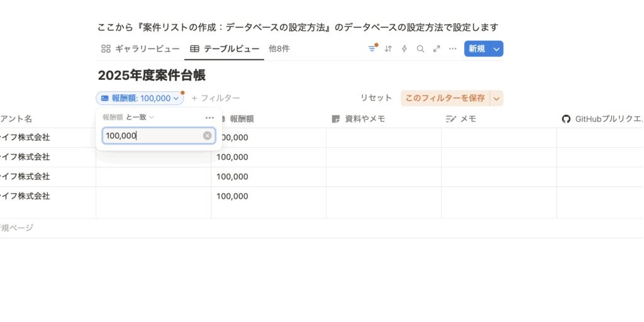Open database as full page icon
The image size is (644, 322).
[x=436, y=49]
